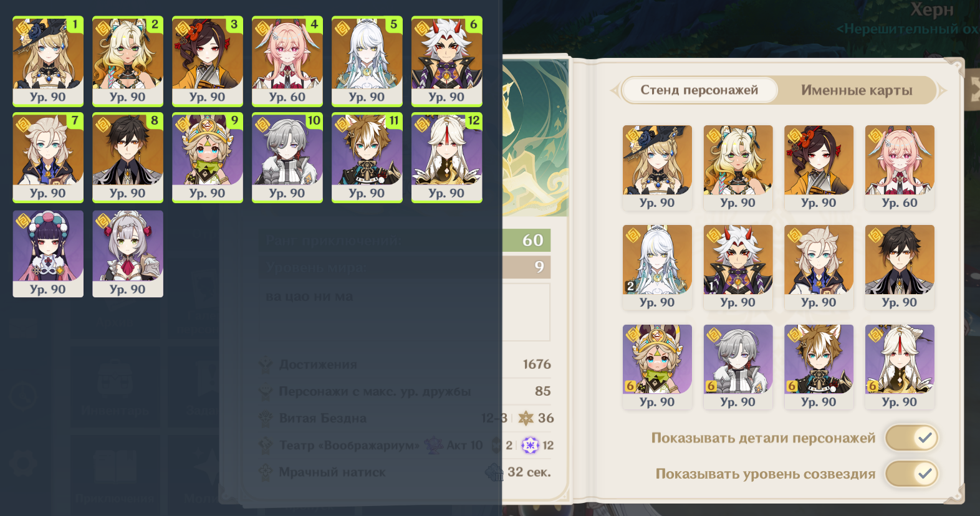Click right arrow beside Именные карты tab
980x516 pixels.
click(x=942, y=90)
